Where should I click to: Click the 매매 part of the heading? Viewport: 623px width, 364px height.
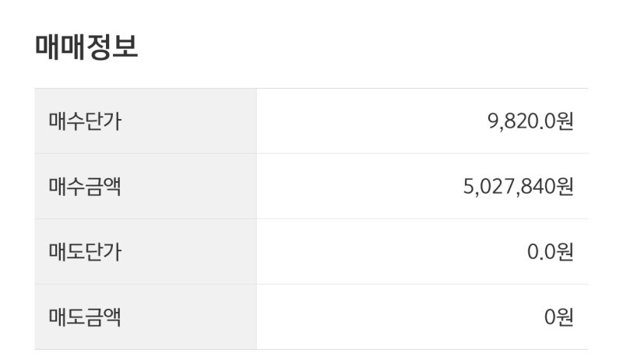point(60,47)
